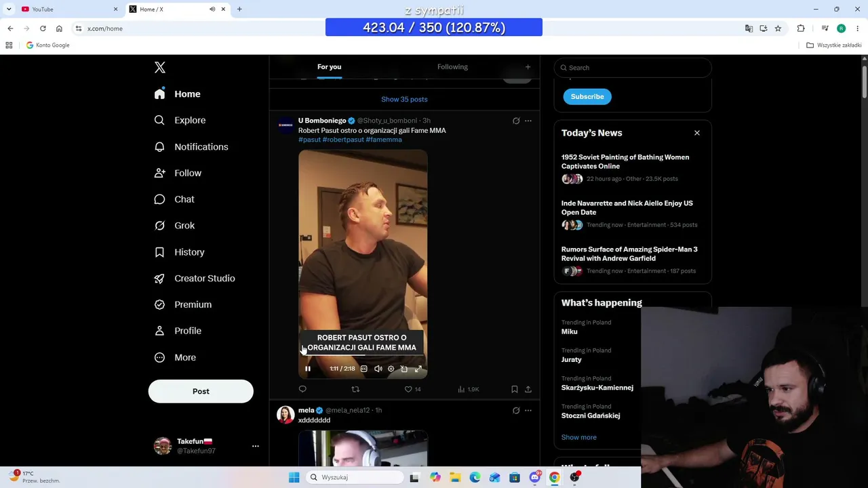Toggle closed captions on the video

(364, 369)
